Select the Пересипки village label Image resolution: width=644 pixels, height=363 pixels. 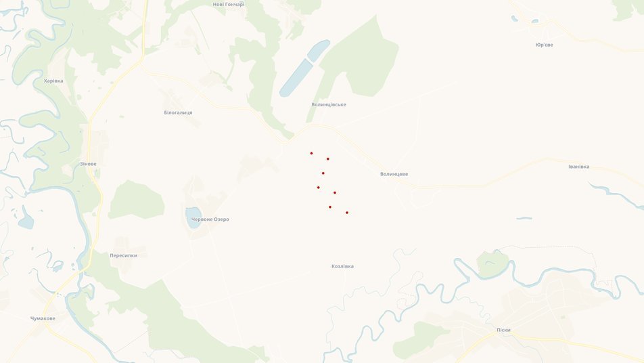124,256
